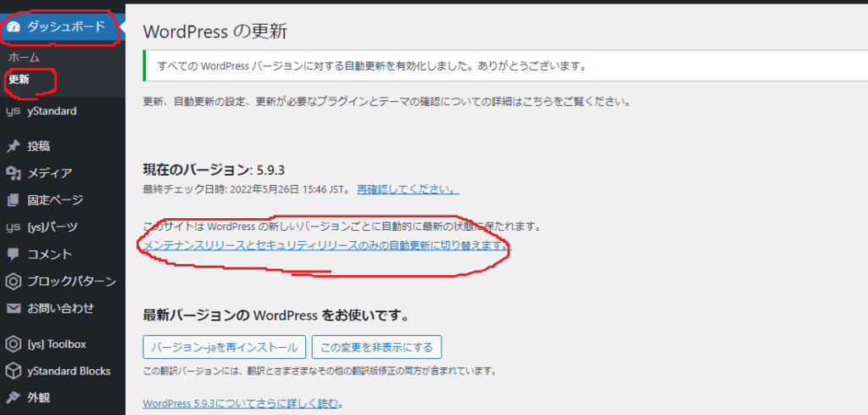Click the dashboard gauge icon
Viewport: 868px width, 415px height.
pos(14,26)
